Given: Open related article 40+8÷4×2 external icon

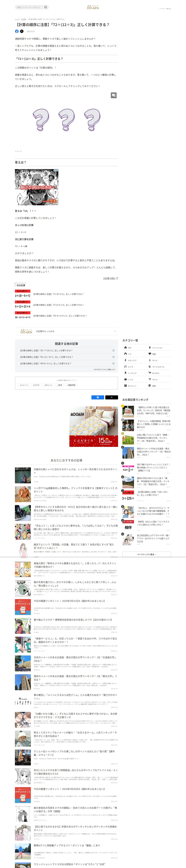Looking at the screenshot, I should click(113, 363).
